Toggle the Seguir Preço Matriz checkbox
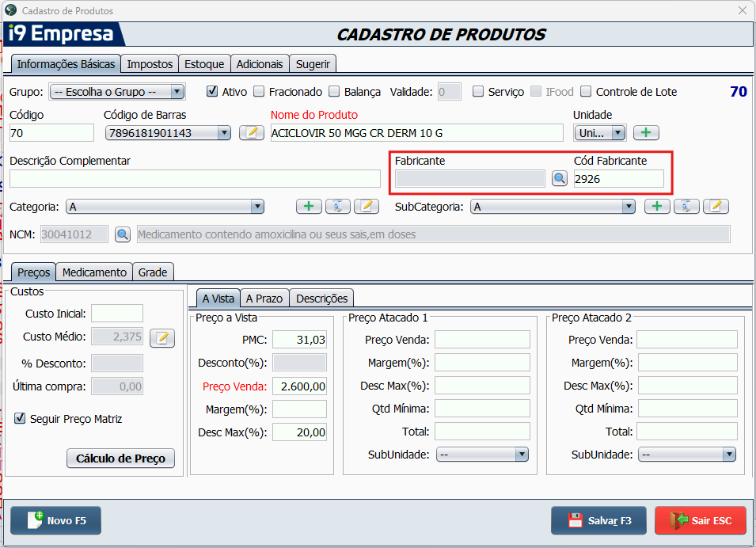The height and width of the screenshot is (548, 756). tap(20, 418)
